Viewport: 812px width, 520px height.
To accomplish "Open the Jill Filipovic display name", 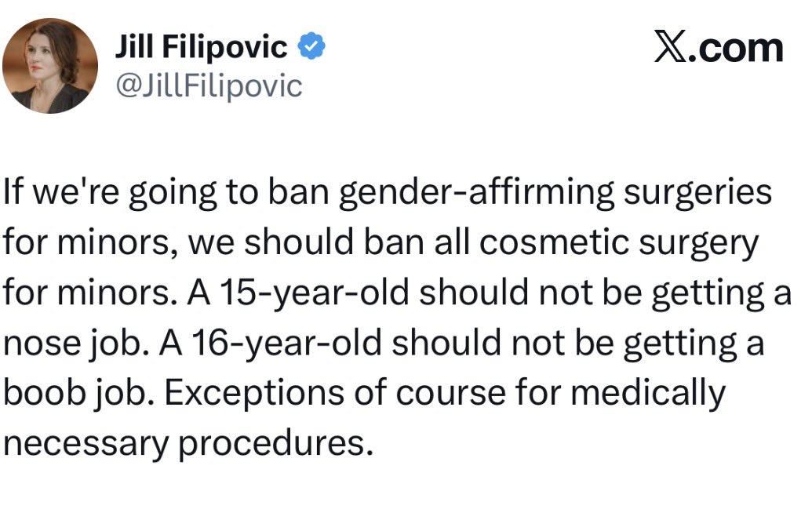I will (x=202, y=48).
